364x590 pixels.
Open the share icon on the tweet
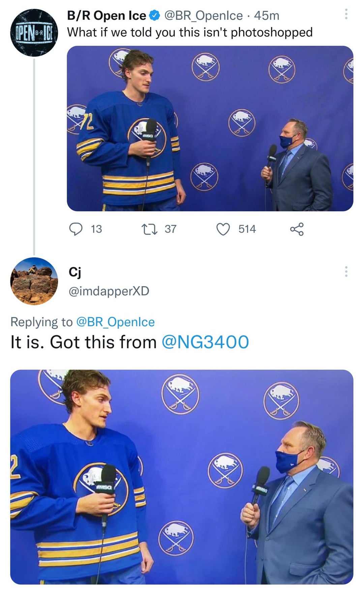pyautogui.click(x=297, y=229)
